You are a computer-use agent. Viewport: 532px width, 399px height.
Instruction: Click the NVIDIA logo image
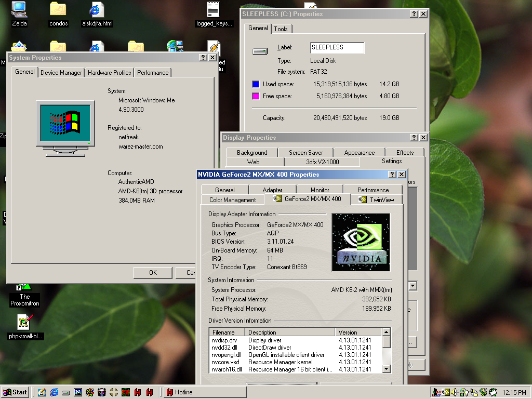[361, 242]
